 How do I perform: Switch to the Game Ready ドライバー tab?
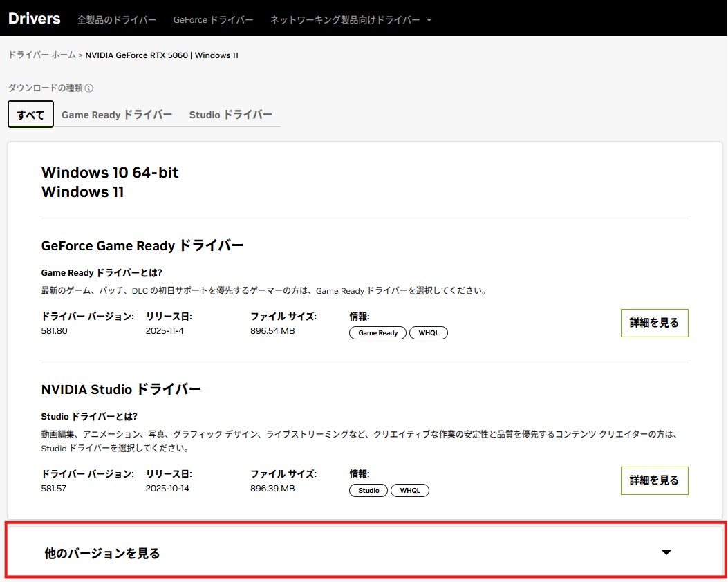[x=117, y=115]
